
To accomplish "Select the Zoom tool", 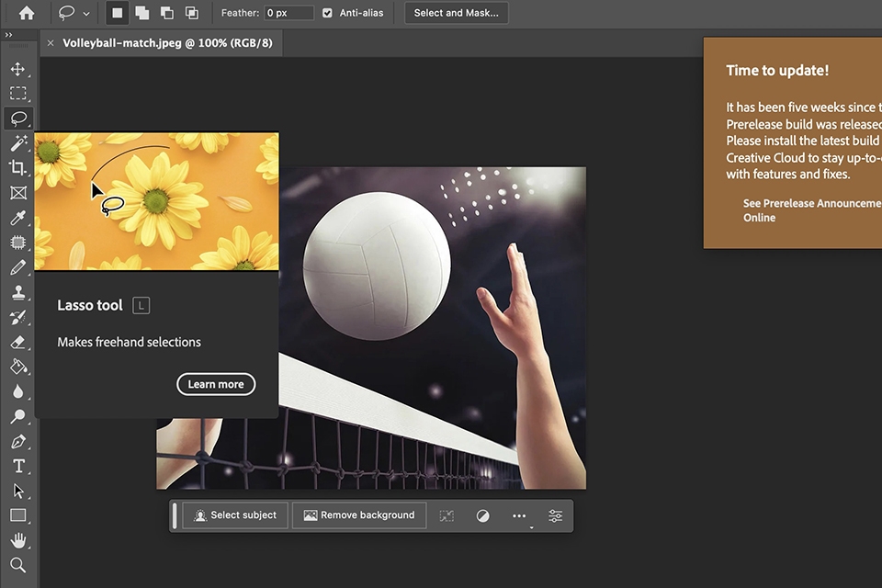I will tap(18, 565).
